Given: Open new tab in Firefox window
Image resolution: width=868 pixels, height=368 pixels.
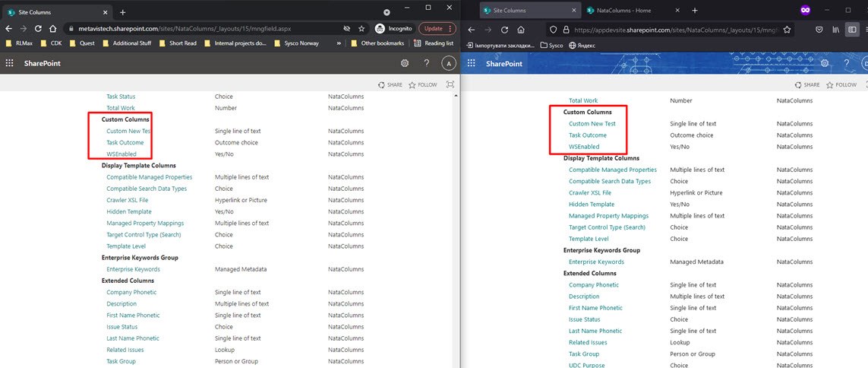Looking at the screenshot, I should tap(695, 11).
